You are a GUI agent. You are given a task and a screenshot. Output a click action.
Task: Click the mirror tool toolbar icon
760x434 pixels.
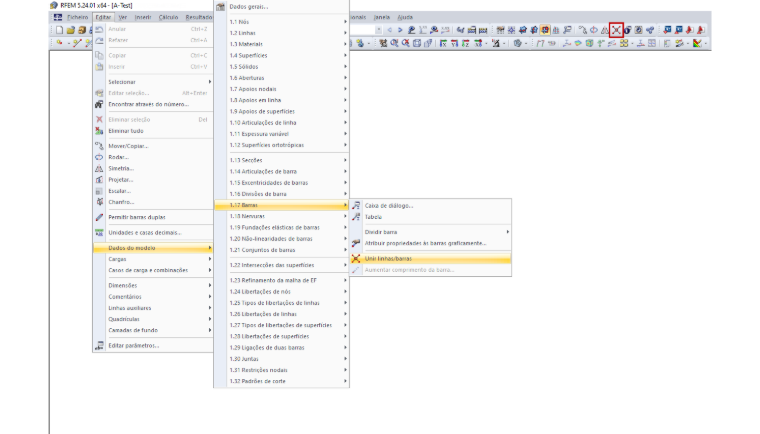[x=604, y=30]
